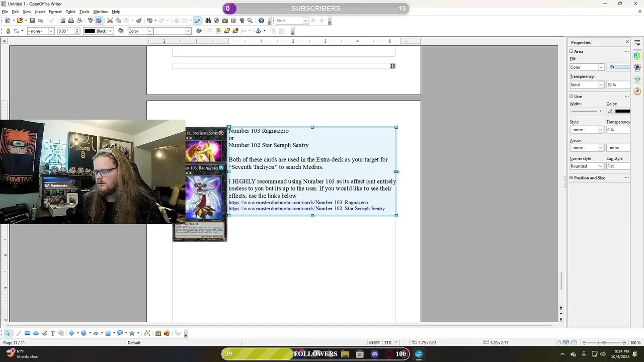Click sidebar fill color swatch
This screenshot has height=362, width=644.
pos(619,67)
